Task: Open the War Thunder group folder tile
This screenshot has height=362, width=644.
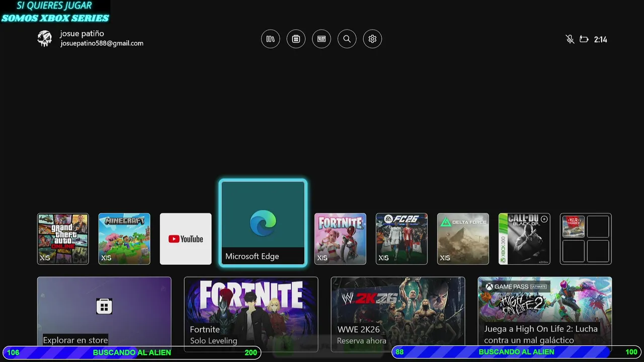Action: coord(586,239)
